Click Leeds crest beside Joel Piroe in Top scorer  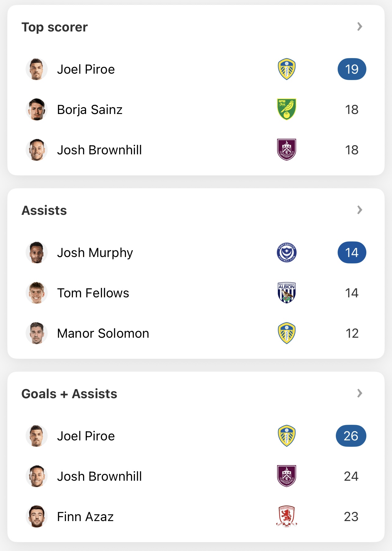click(286, 69)
